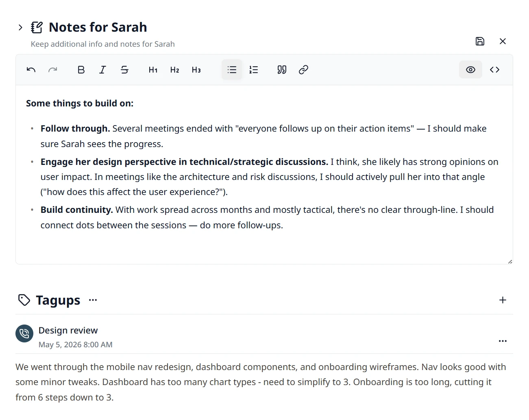Open the Tagups section options menu

pos(93,300)
